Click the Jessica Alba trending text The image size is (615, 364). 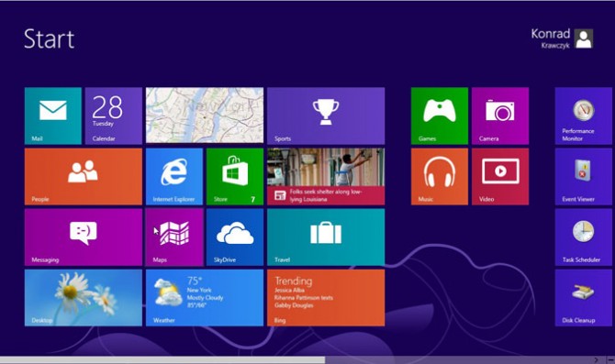(x=289, y=291)
